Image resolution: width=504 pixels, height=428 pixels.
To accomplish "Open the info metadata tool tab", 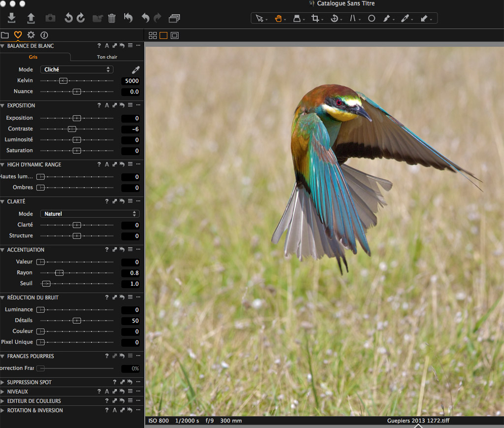I will coord(44,35).
